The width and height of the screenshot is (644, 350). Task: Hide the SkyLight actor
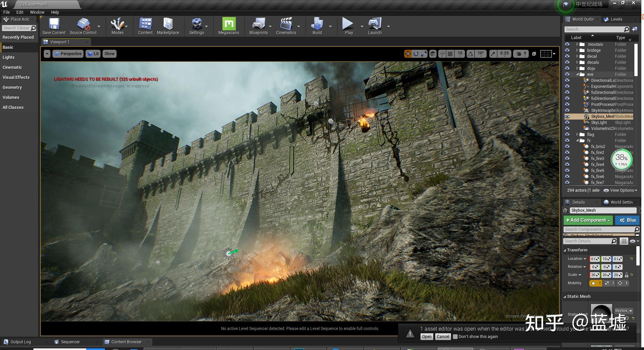point(567,123)
